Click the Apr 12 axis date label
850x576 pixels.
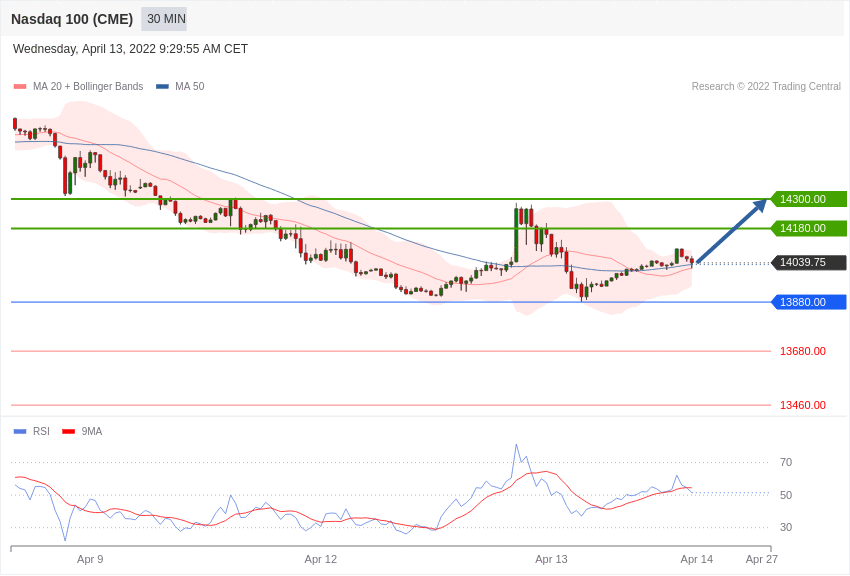click(x=320, y=559)
